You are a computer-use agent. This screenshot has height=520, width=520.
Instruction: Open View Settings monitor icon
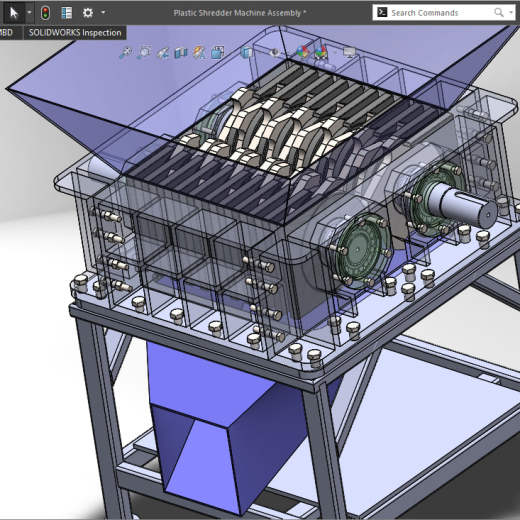coord(349,53)
